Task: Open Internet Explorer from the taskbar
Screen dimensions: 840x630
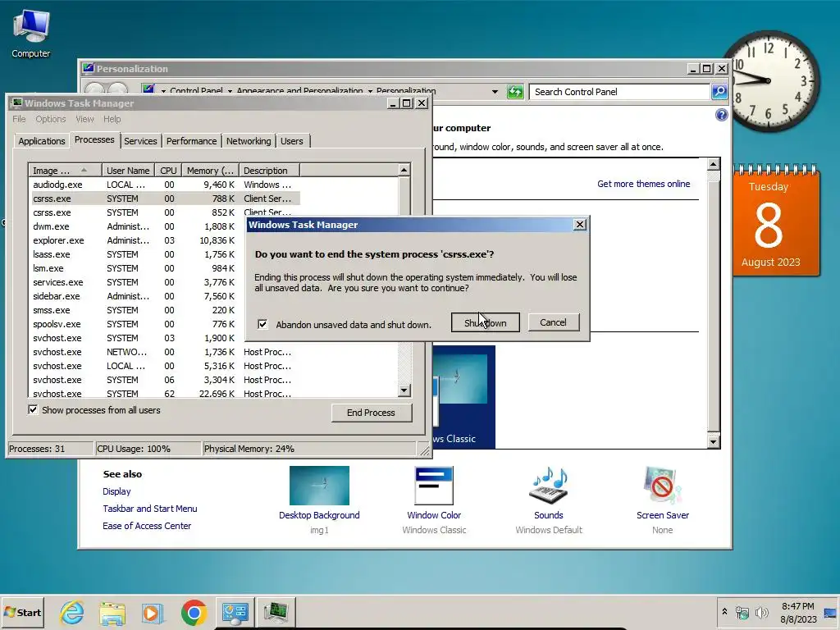Action: 72,612
